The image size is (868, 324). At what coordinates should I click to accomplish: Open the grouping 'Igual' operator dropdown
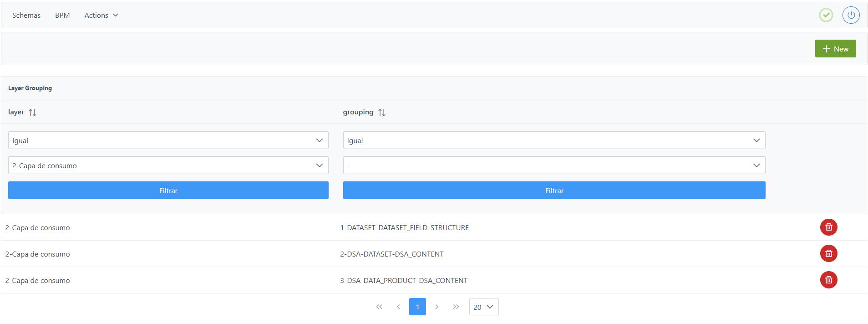point(554,140)
